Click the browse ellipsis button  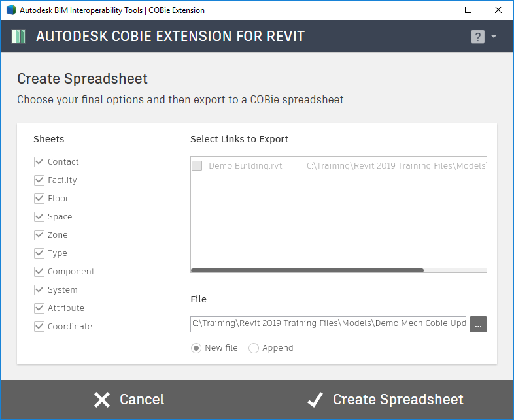[x=478, y=325]
